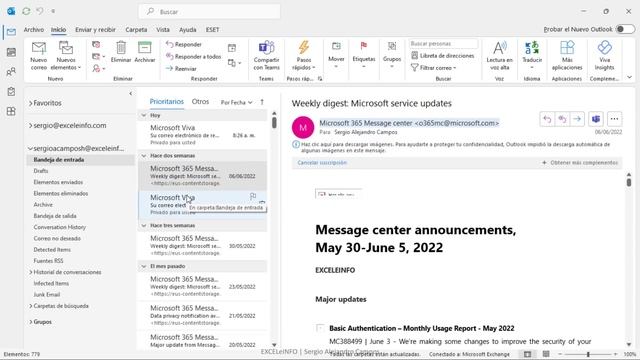Switch to reading view in status bar
Image resolution: width=640 pixels, height=360 pixels.
[x=546, y=354]
